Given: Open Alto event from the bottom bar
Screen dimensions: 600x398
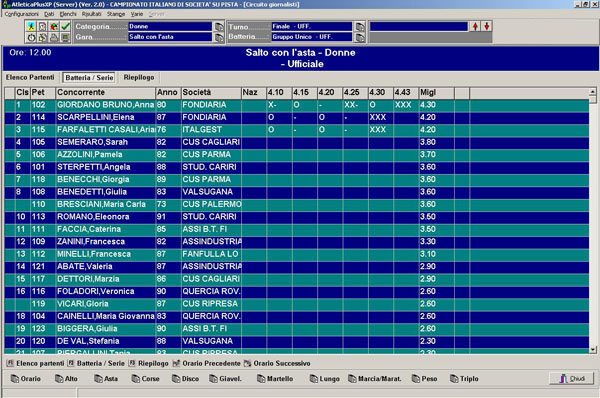Looking at the screenshot, I should (x=66, y=378).
